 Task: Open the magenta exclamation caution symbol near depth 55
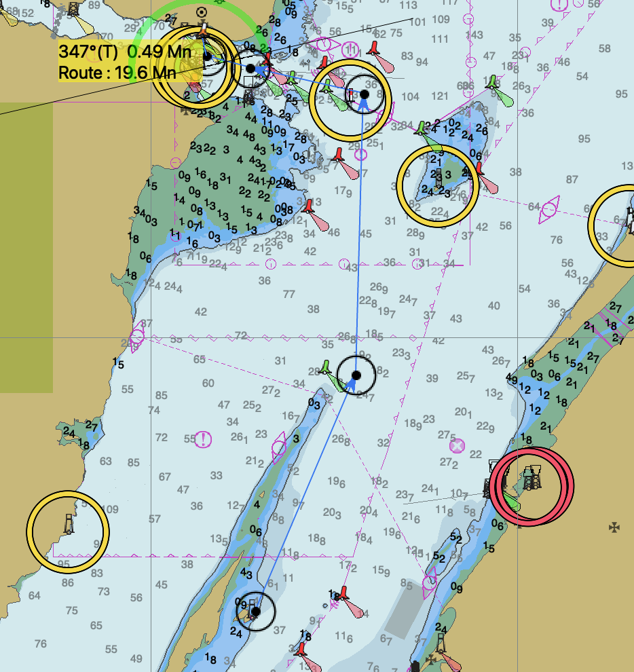pyautogui.click(x=204, y=439)
